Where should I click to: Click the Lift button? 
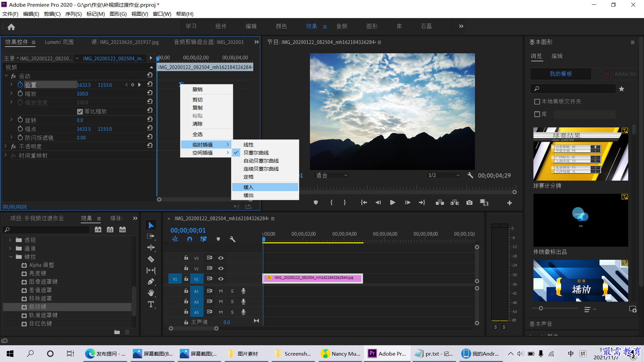click(440, 202)
